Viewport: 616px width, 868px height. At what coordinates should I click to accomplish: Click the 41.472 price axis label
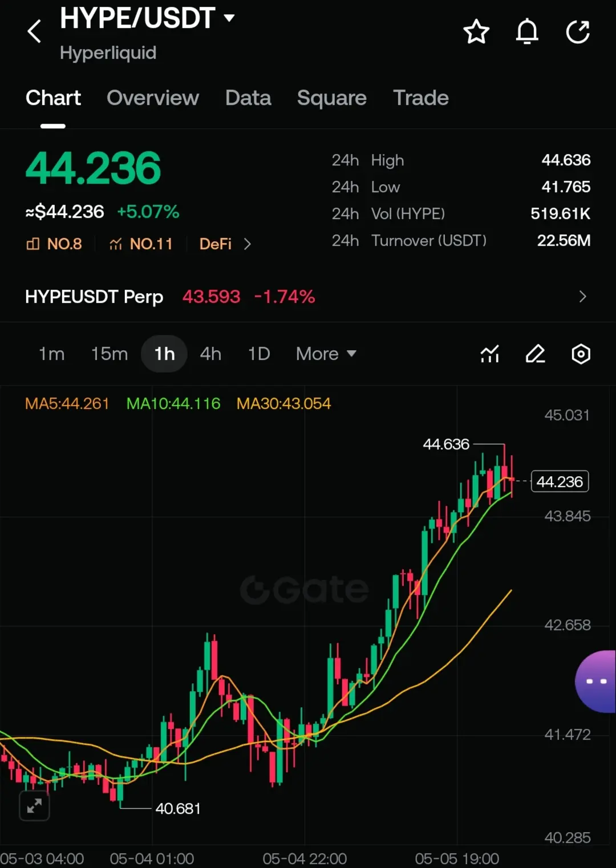568,735
